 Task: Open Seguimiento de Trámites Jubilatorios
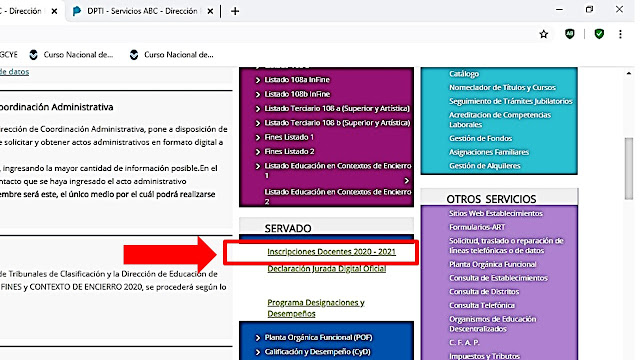pyautogui.click(x=511, y=101)
